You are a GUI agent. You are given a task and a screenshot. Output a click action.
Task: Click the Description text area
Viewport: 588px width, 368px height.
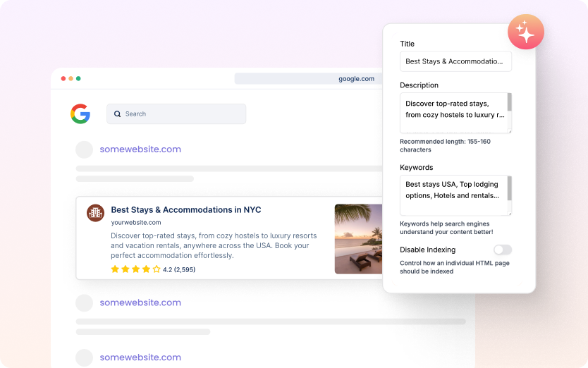coord(453,112)
